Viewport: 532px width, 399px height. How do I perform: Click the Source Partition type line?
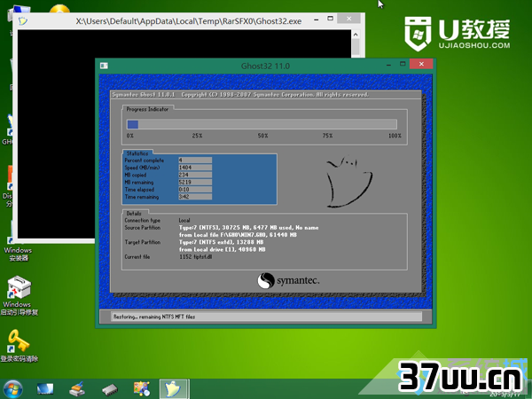pyautogui.click(x=248, y=228)
